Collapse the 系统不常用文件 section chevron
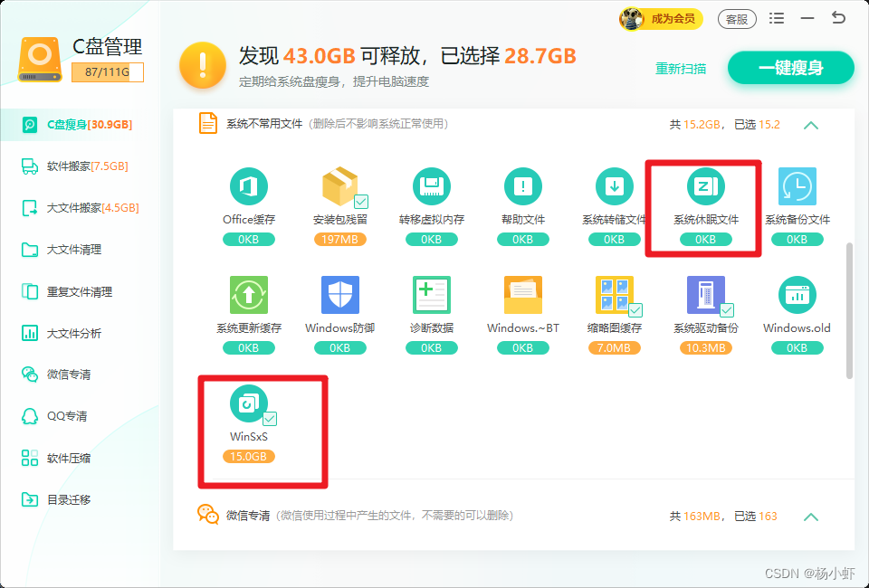 click(x=811, y=125)
